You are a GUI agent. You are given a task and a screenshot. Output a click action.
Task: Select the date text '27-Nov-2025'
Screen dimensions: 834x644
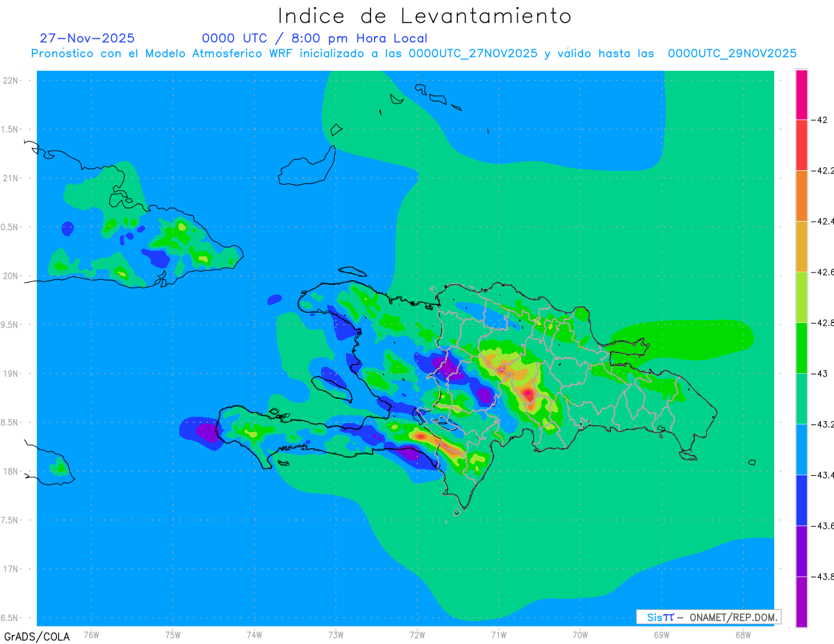(x=88, y=38)
